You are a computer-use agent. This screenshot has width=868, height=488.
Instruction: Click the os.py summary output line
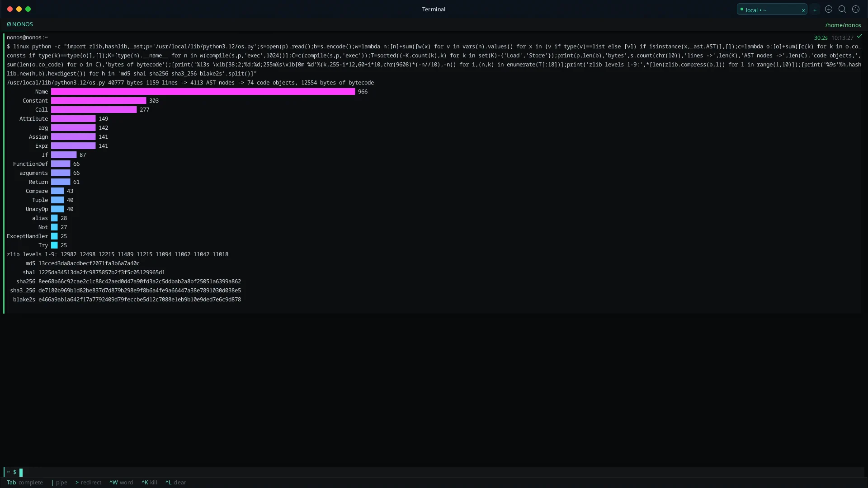point(190,83)
